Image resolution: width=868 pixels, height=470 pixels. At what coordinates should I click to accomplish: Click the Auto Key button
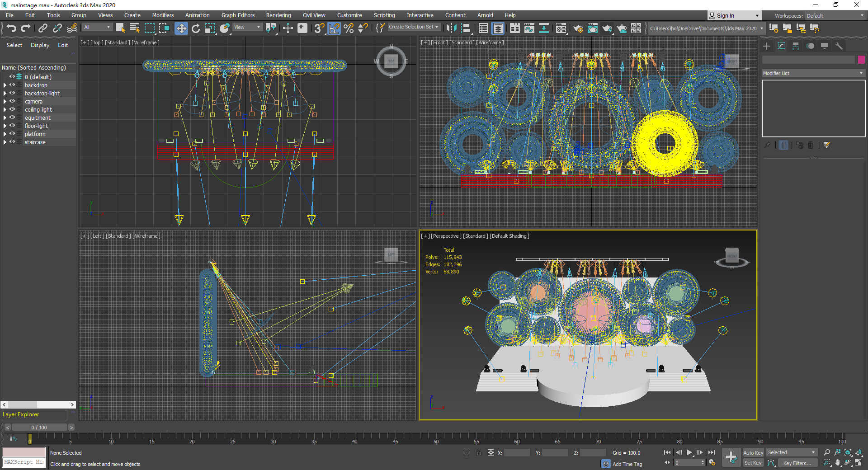(753, 453)
